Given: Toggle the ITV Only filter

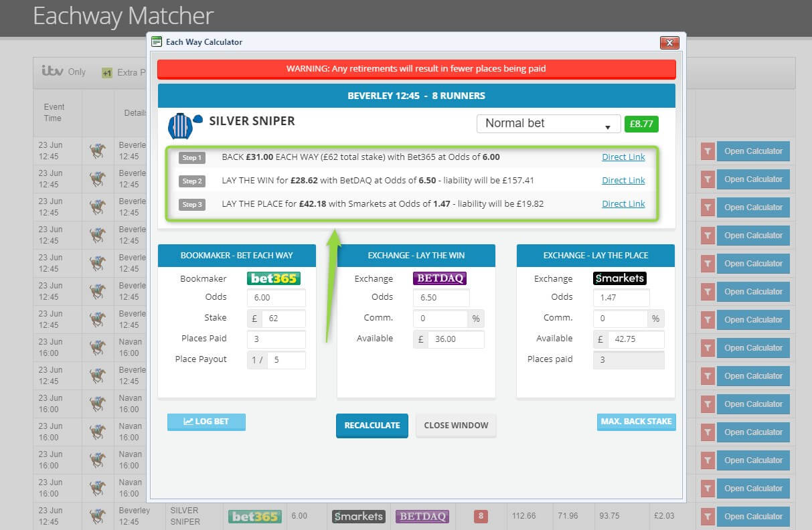Looking at the screenshot, I should [64, 72].
